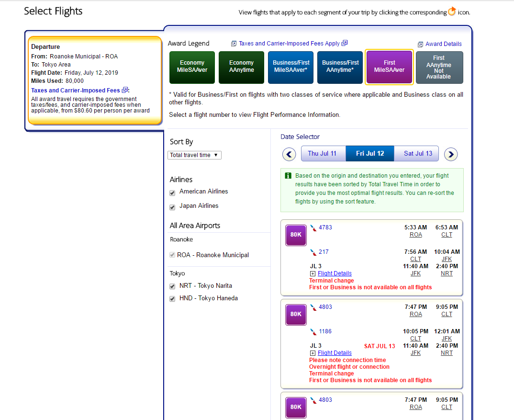Open popup icon beside Taxes and Carrier-Imposed Fees in Departure box

coord(125,90)
